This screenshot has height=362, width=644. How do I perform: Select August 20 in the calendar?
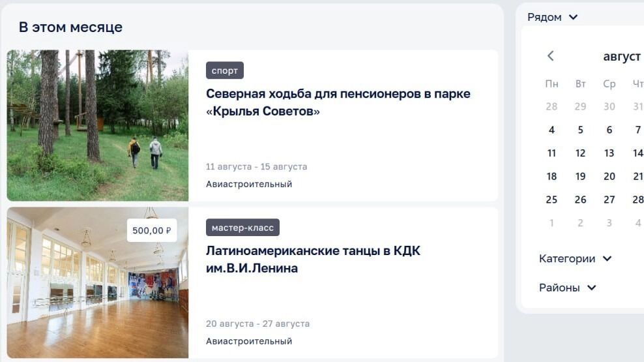coord(609,176)
